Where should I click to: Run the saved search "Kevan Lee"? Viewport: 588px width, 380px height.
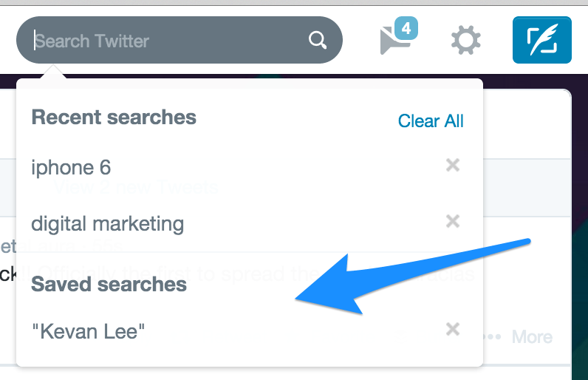click(x=89, y=330)
